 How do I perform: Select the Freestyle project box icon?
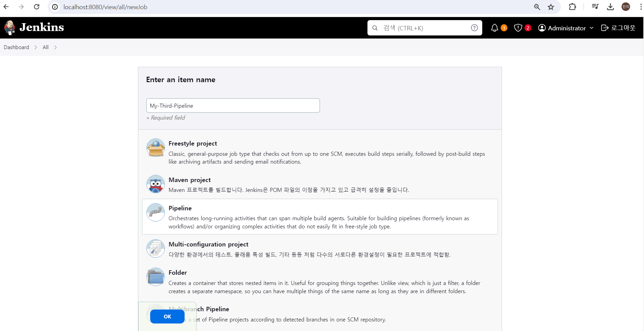tap(156, 148)
